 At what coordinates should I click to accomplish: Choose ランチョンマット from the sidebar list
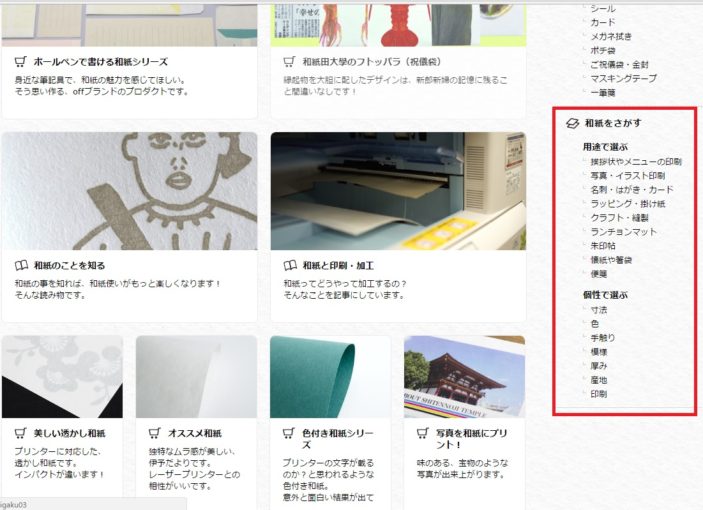point(624,231)
